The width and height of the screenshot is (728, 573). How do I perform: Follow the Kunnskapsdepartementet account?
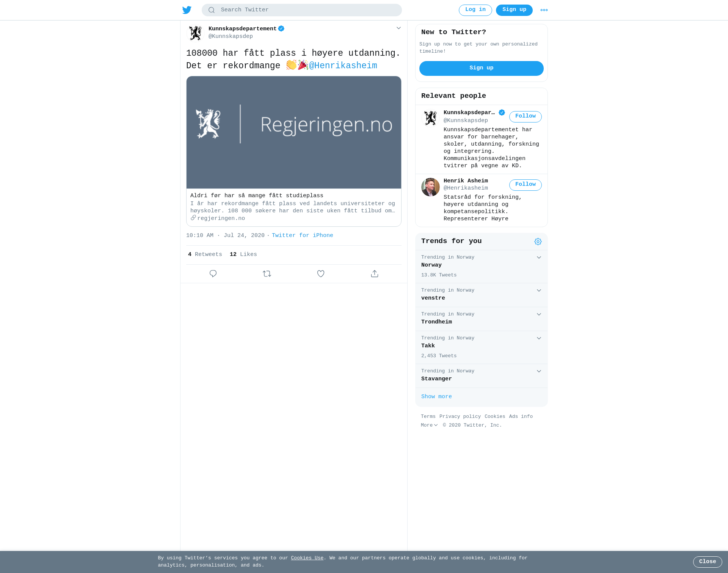(x=526, y=117)
